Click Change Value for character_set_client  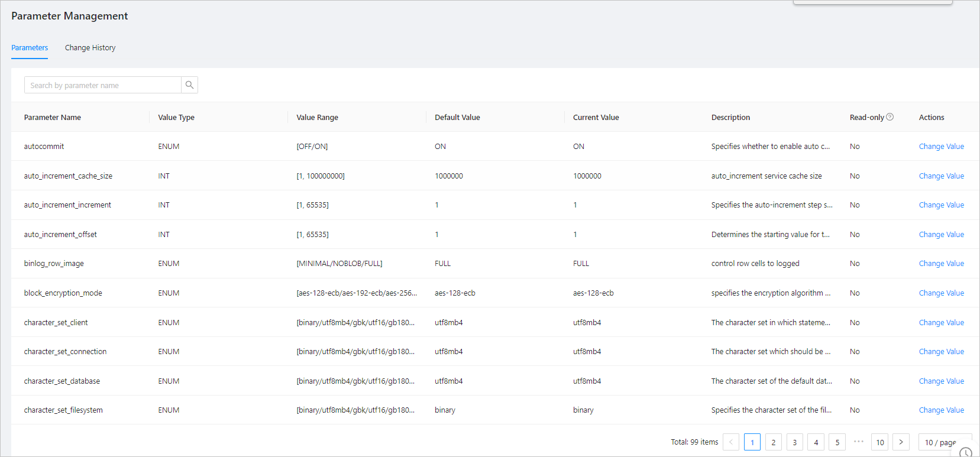tap(941, 323)
